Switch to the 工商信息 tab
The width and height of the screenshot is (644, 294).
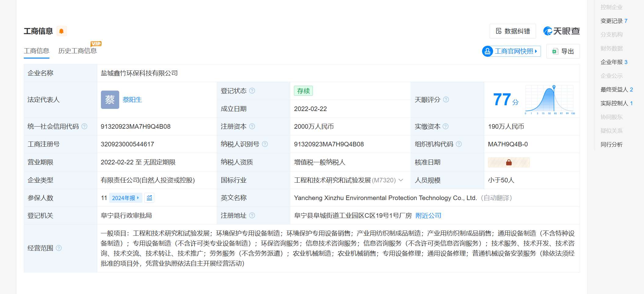point(37,51)
